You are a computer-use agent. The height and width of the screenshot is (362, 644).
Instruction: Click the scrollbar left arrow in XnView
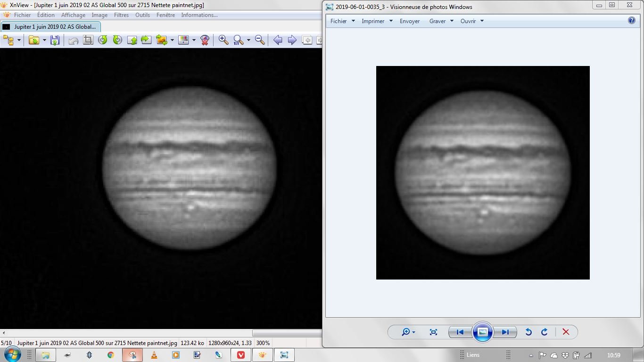click(3, 333)
